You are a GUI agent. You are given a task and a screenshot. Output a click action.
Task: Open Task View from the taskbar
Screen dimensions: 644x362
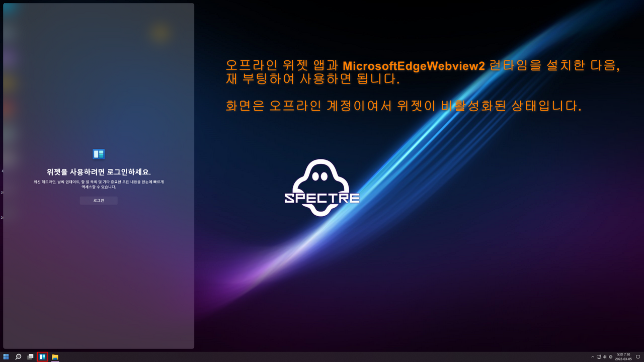tap(30, 357)
